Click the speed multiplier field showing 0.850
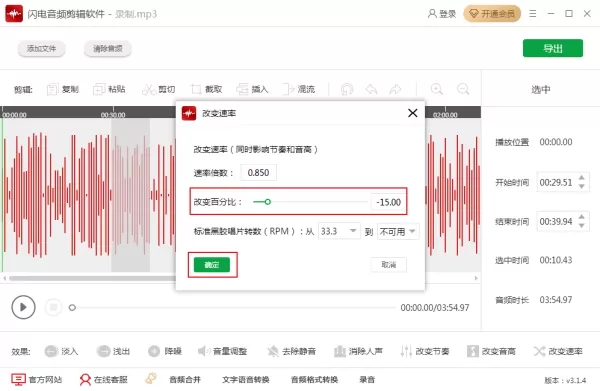600x391 pixels. point(258,173)
